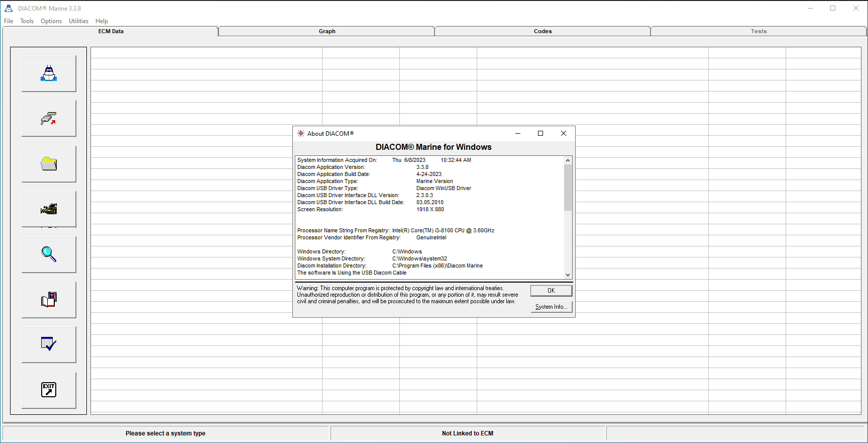This screenshot has width=868, height=443.
Task: Click OK in About DIACOM dialog
Action: (551, 291)
